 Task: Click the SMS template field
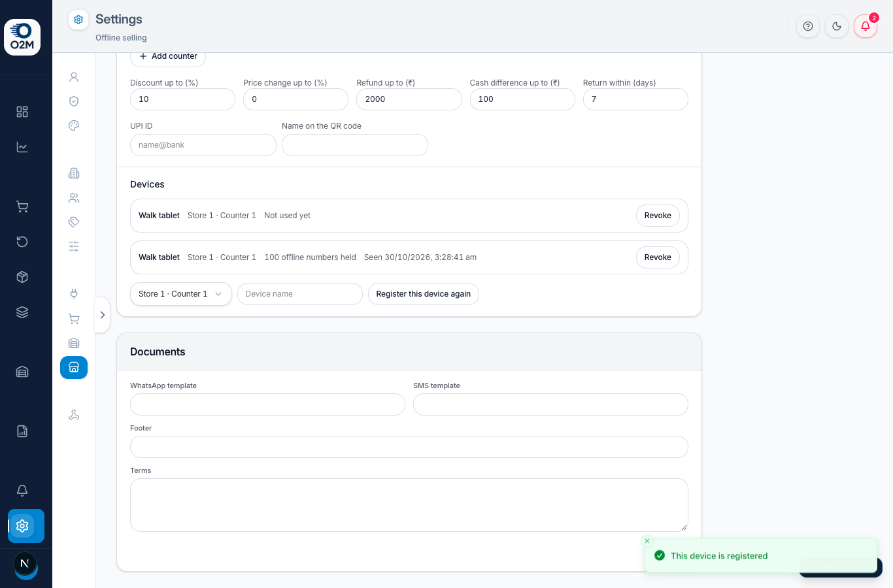[550, 404]
